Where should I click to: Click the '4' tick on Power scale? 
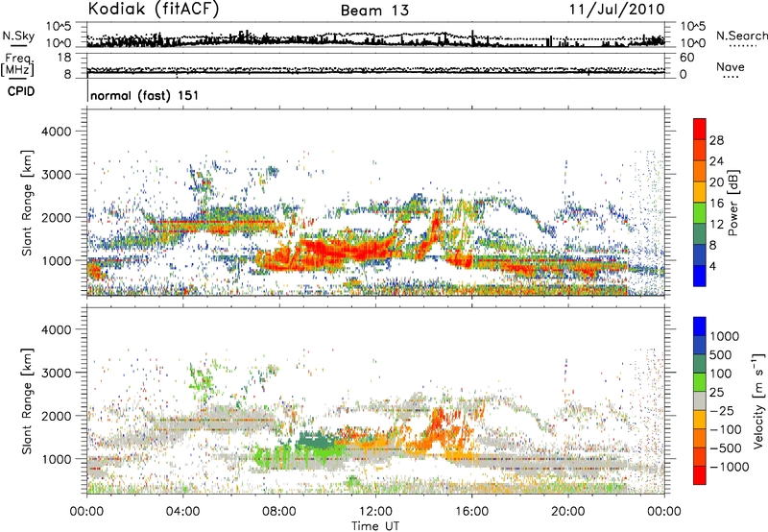[x=712, y=266]
